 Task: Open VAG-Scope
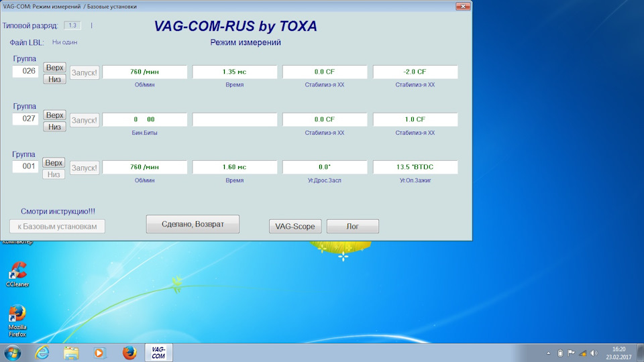point(295,226)
